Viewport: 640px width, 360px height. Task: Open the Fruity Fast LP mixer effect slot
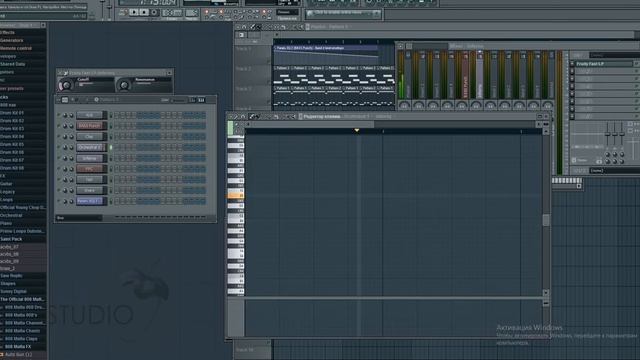coord(603,64)
